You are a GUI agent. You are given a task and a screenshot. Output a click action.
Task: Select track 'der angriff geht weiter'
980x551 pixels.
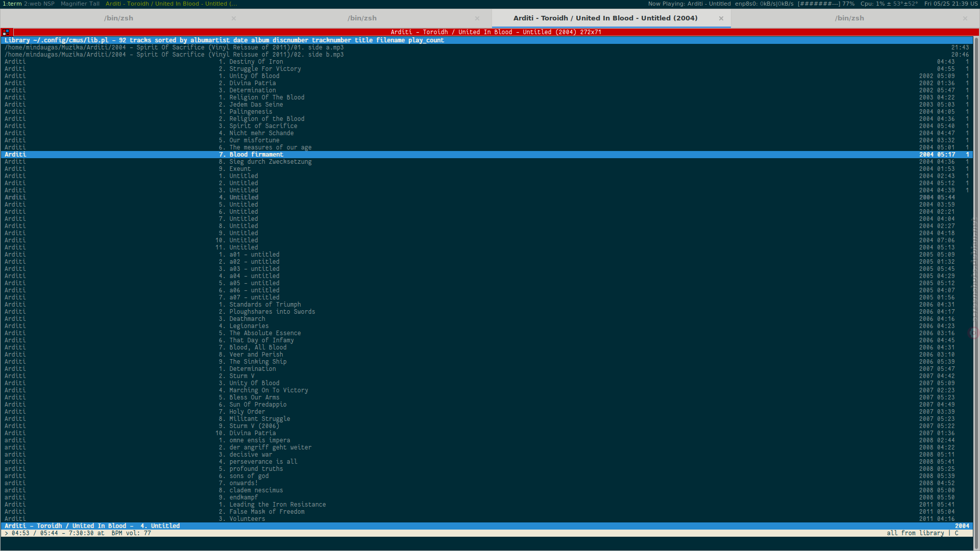[x=486, y=447]
